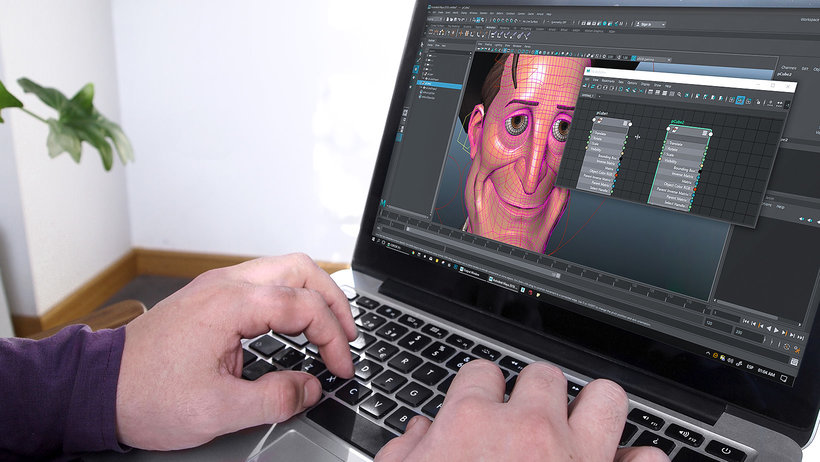Click pCube1 Object Color RGB red port
The width and height of the screenshot is (820, 462).
[616, 175]
